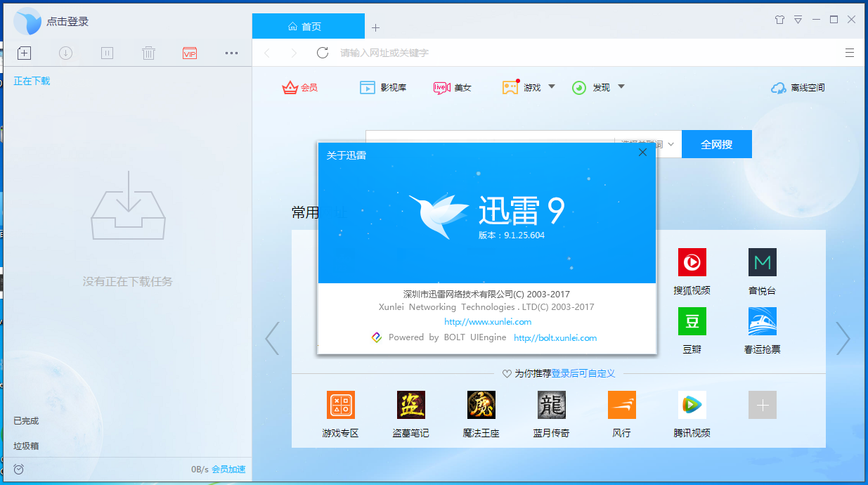Open the skin shirt icon in the title bar
The image size is (868, 485).
point(779,20)
